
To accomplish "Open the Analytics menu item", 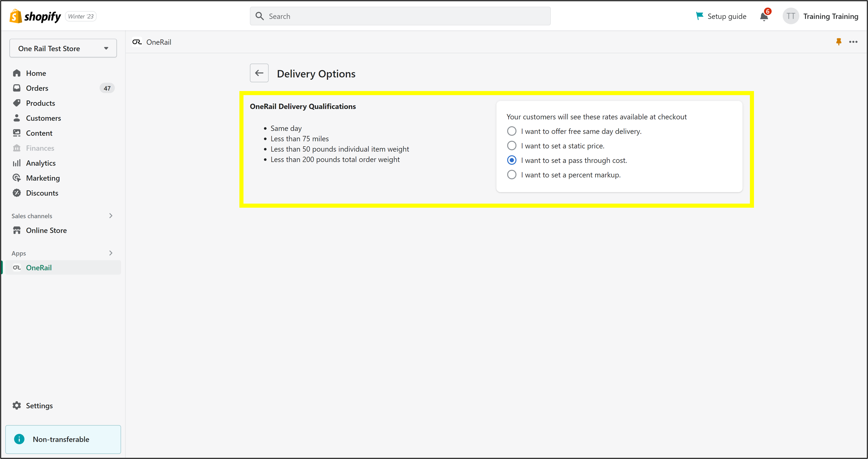I will tap(41, 163).
